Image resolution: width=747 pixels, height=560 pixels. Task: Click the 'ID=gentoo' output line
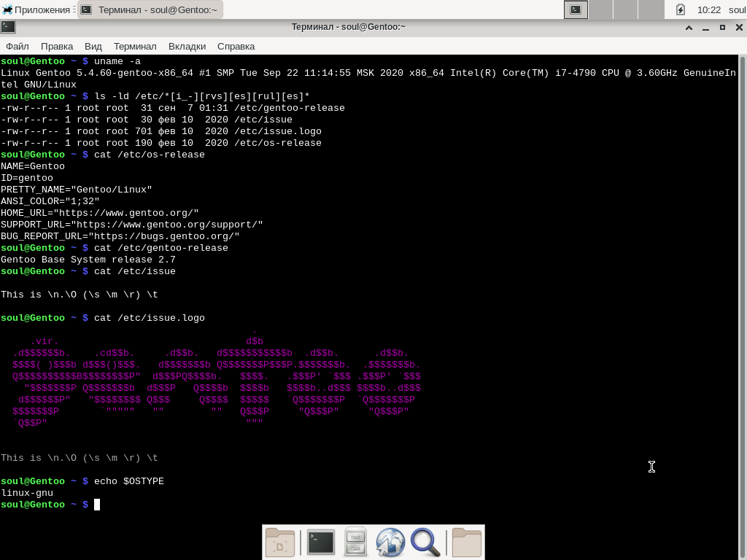27,178
